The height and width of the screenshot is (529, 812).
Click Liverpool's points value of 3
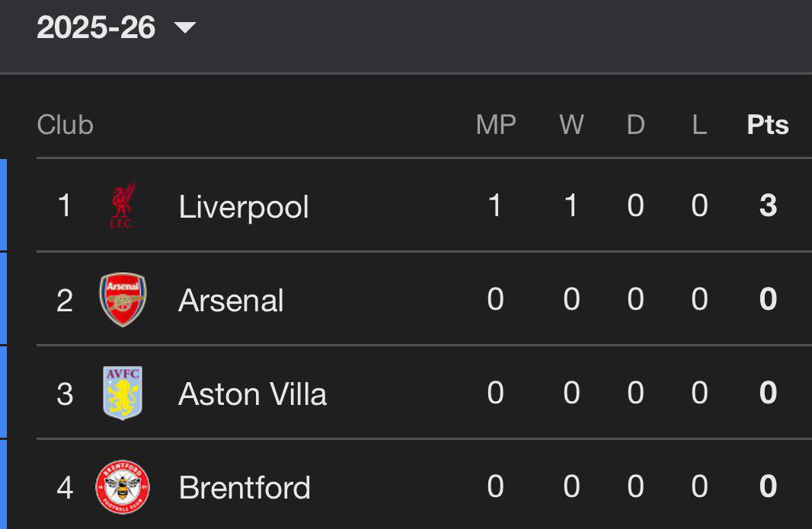point(768,206)
